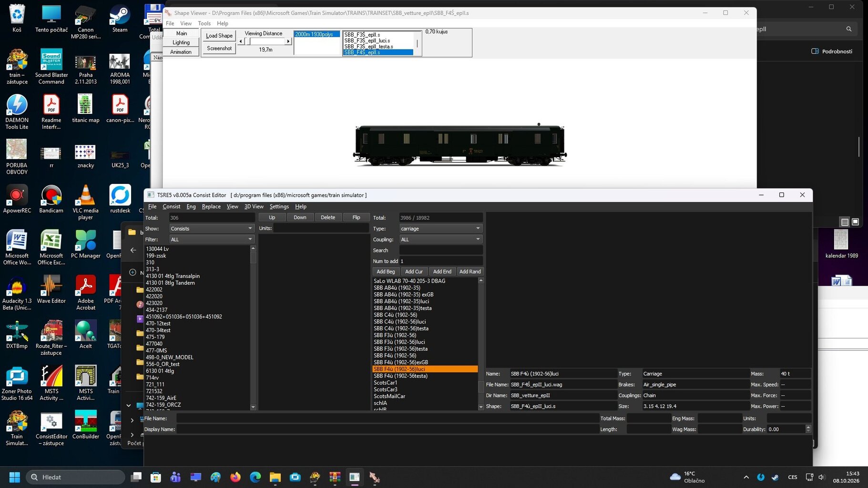Screen dimensions: 868x488
Task: Click the Screenshot button in Shape Viewer
Action: pos(219,48)
